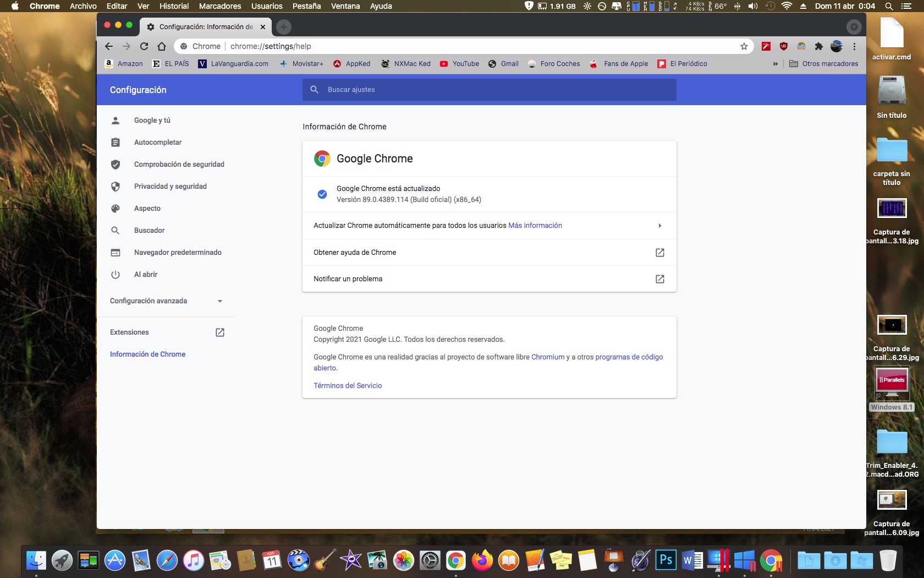Click the Wi-Fi status icon

[x=787, y=6]
